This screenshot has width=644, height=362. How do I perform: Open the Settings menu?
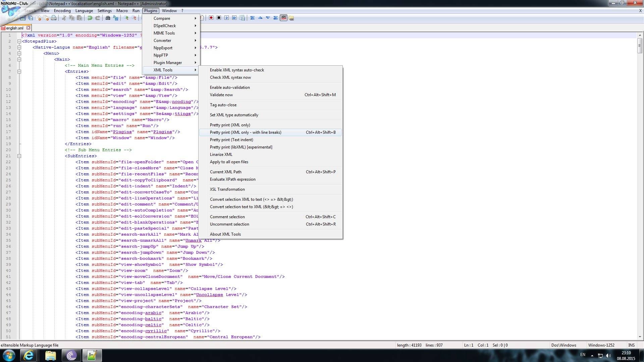tap(105, 11)
